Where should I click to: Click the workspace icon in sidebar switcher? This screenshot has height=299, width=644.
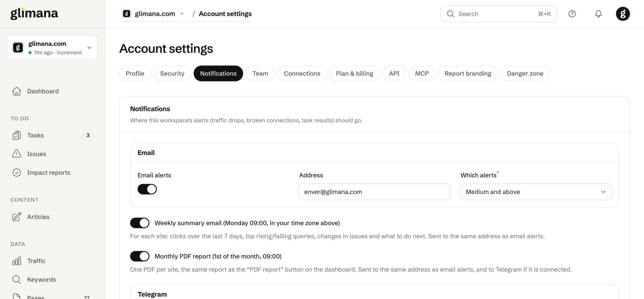(x=18, y=47)
